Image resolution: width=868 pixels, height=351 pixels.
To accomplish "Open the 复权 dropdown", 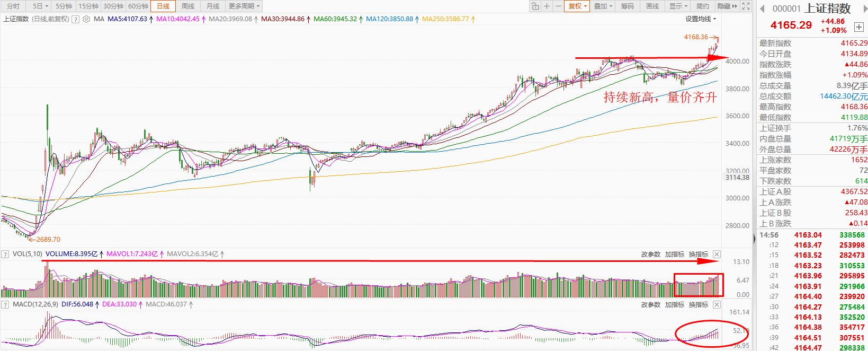I will [x=577, y=6].
